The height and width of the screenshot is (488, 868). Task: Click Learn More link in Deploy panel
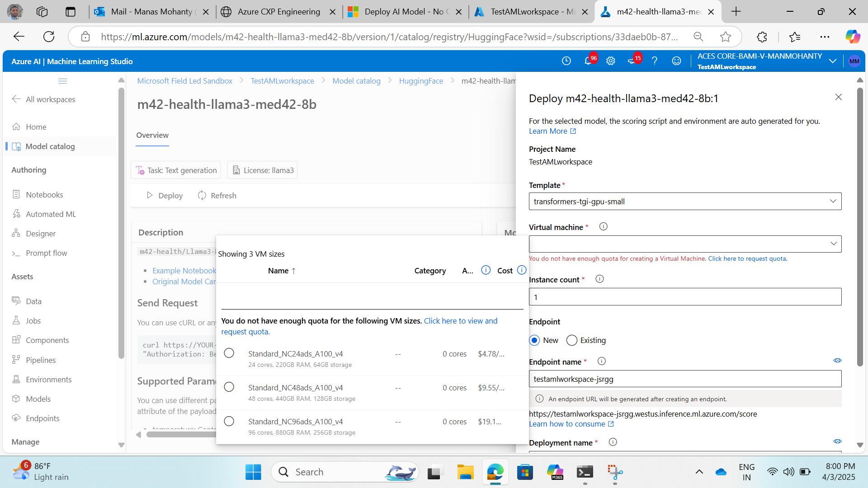[x=552, y=131]
